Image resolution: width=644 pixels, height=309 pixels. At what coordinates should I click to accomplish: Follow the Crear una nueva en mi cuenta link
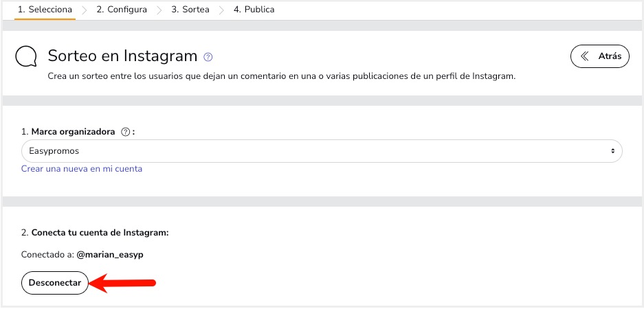point(82,169)
